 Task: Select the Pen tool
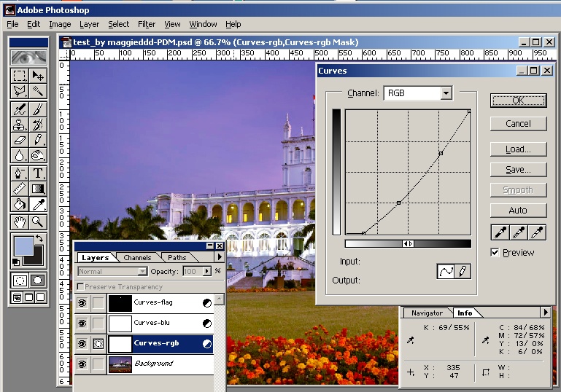[20, 173]
